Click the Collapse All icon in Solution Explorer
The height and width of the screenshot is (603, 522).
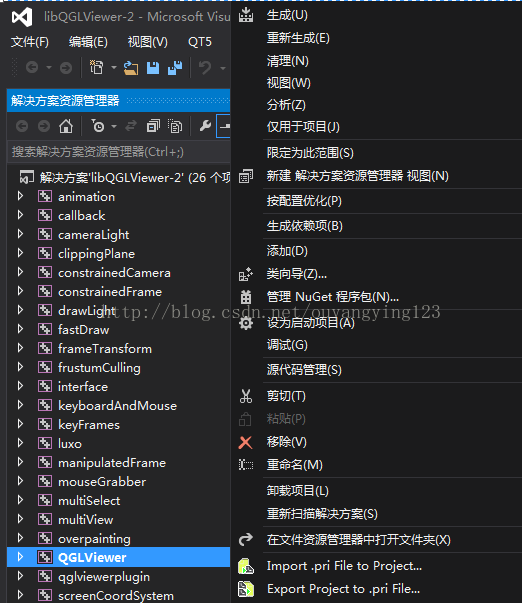click(x=153, y=125)
